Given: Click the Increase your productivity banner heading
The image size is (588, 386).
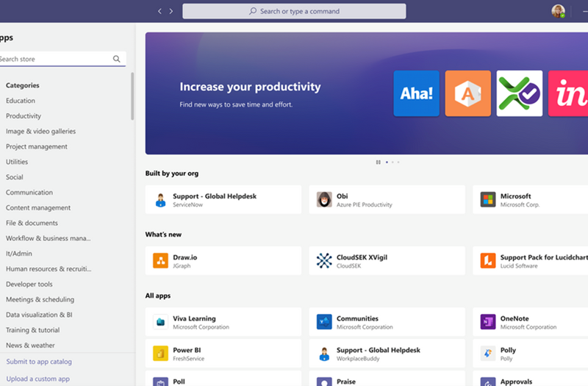Looking at the screenshot, I should point(250,87).
